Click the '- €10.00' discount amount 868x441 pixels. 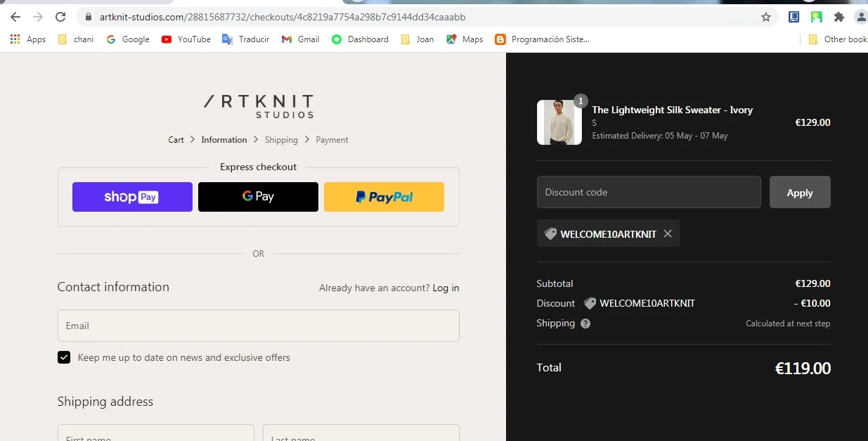click(x=812, y=304)
